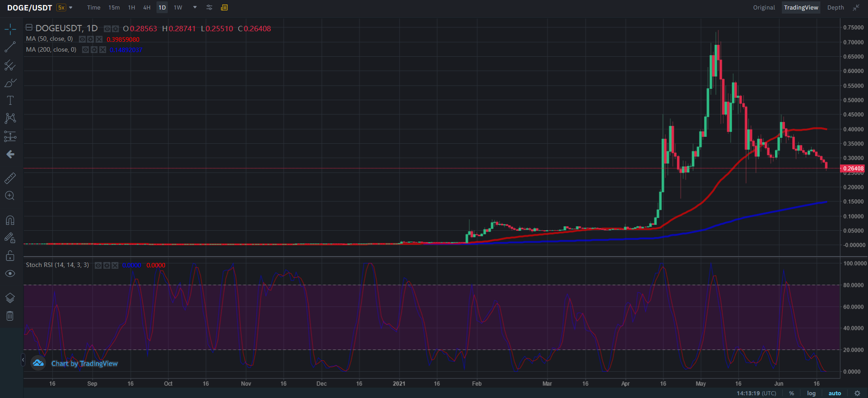The width and height of the screenshot is (868, 398).
Task: Click the MA 200 value 0.14892037
Action: (x=126, y=50)
